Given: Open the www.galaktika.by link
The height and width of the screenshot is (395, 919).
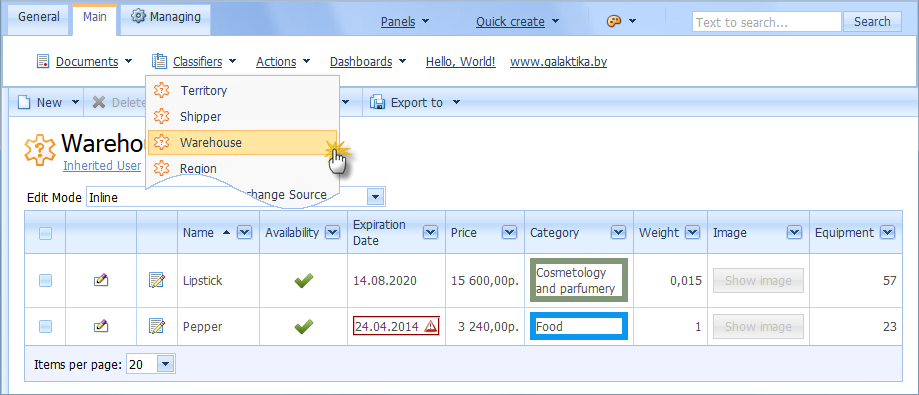Looking at the screenshot, I should [x=559, y=62].
